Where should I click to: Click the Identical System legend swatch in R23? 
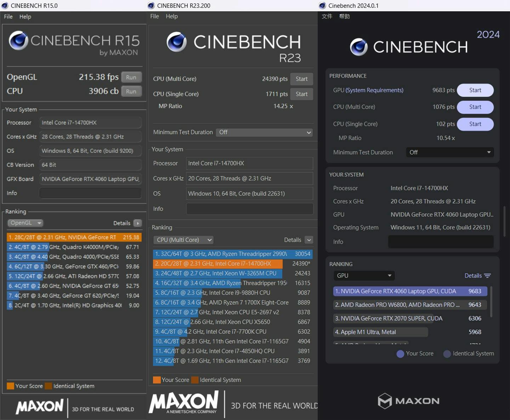195,380
